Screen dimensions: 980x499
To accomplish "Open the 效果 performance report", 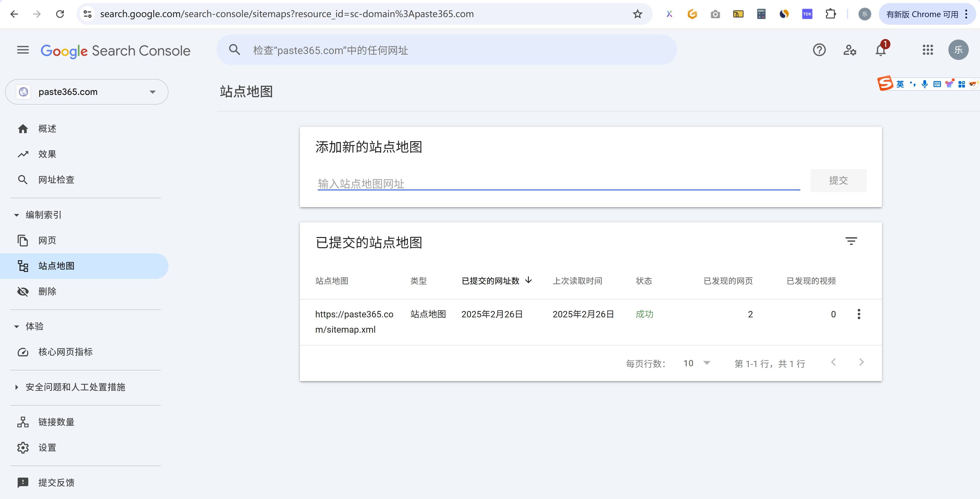I will tap(84, 154).
